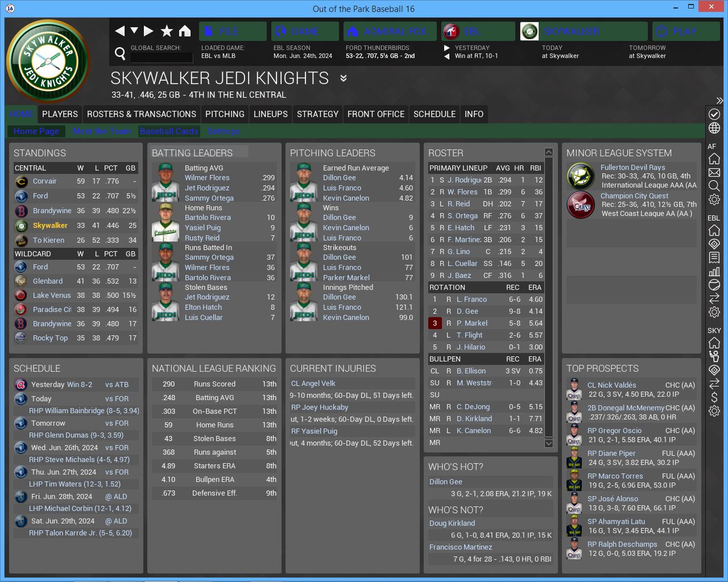
Task: Open the gear icon in the EBL sidebar group
Action: 714,312
